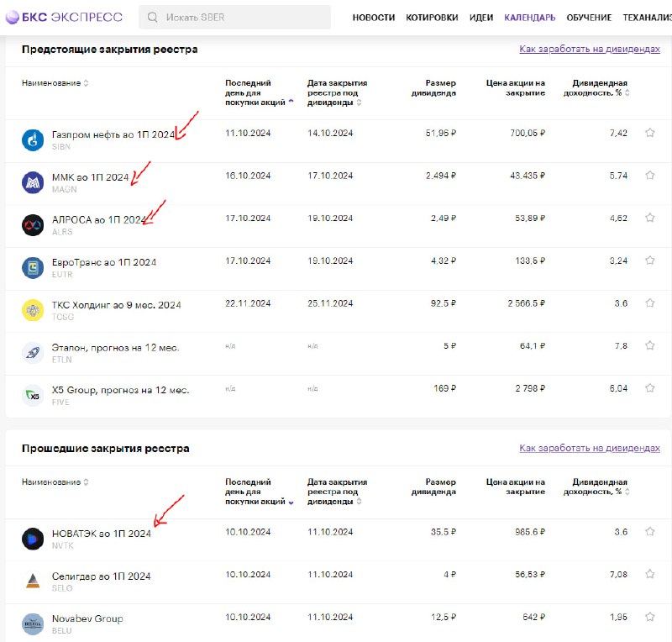Star Novabev Group as favorite

click(x=649, y=616)
